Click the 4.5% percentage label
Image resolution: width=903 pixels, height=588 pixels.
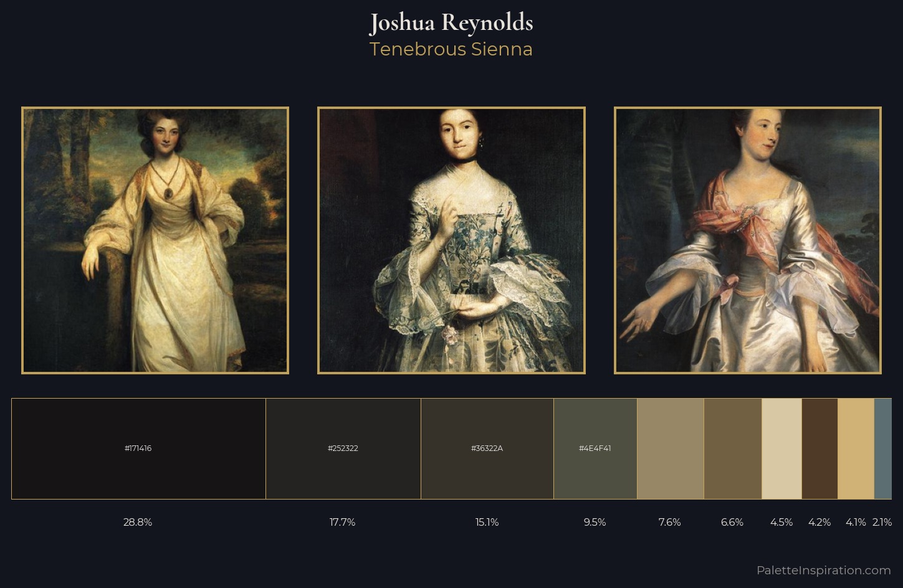(x=781, y=522)
